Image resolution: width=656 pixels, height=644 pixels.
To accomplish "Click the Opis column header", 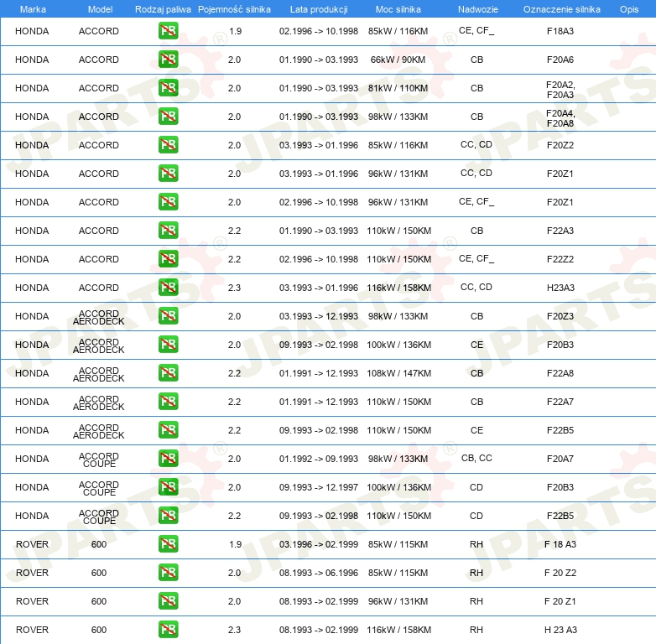I will coord(629,9).
